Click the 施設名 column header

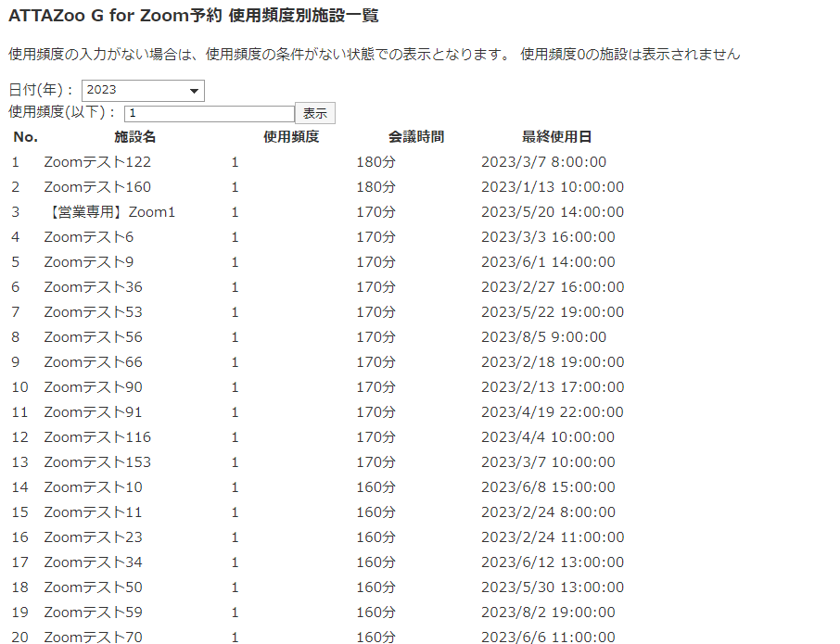pyautogui.click(x=134, y=137)
